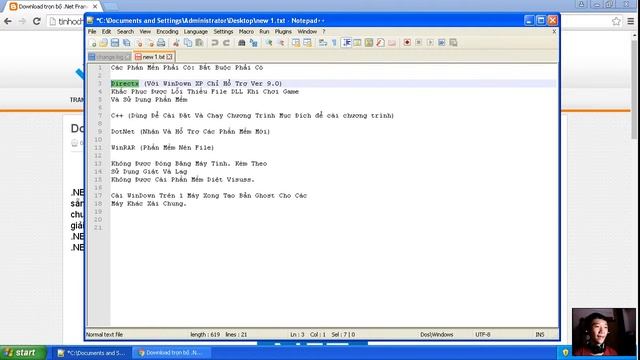Zoom out using toolbar magnifier icon
640x360 pixels.
280,43
